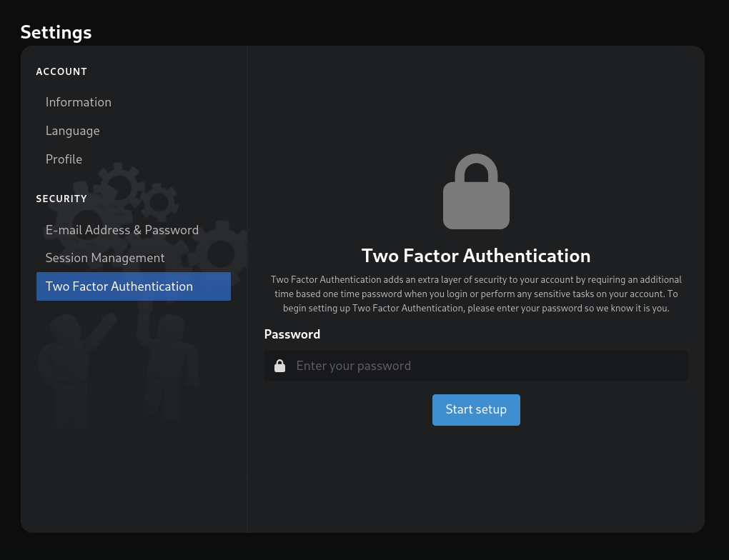Screen dimensions: 729x560
Task: Select Two Factor Authentication in sidebar
Action: [134, 286]
